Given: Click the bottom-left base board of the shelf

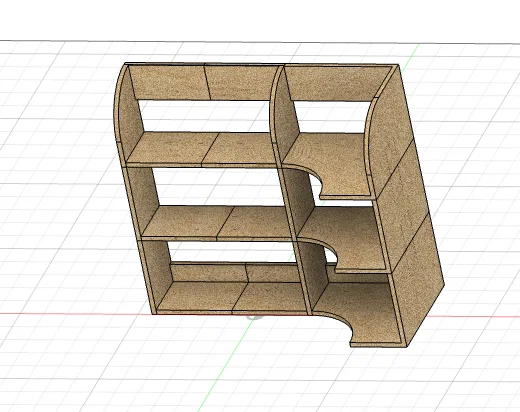Looking at the screenshot, I should coord(232,297).
